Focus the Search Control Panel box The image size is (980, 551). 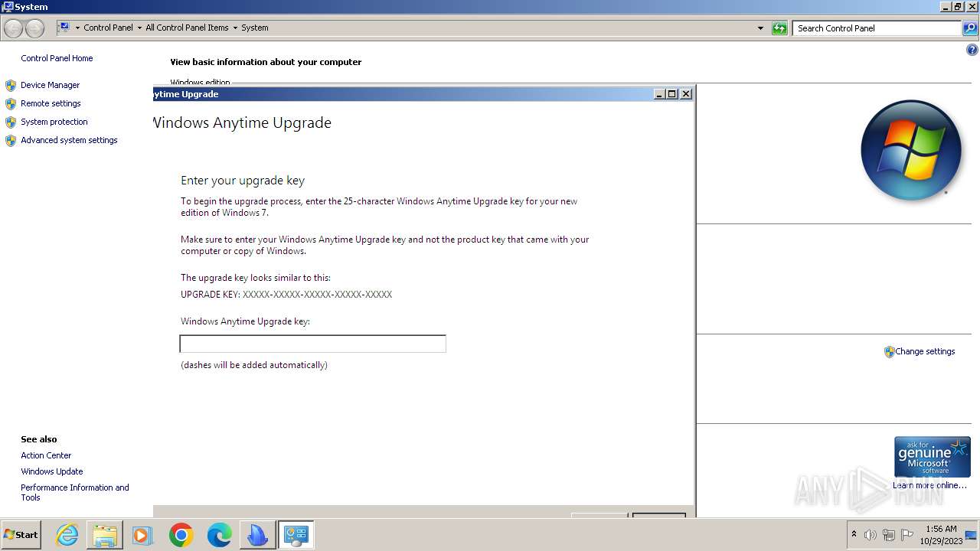[877, 28]
